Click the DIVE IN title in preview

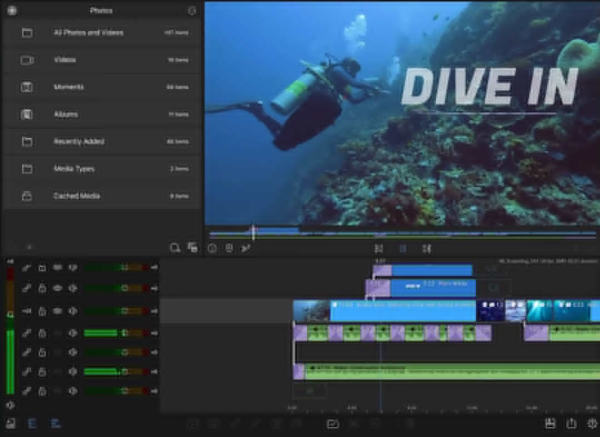[490, 87]
